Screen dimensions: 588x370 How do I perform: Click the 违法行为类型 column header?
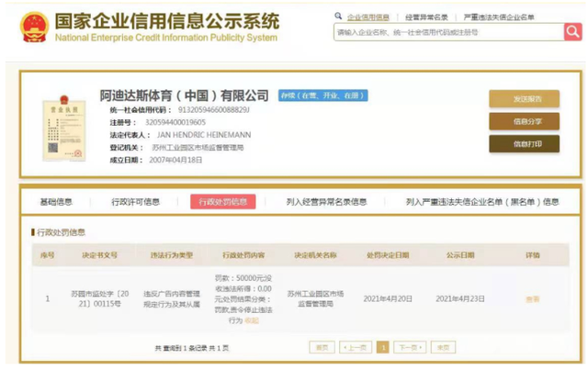pyautogui.click(x=172, y=255)
